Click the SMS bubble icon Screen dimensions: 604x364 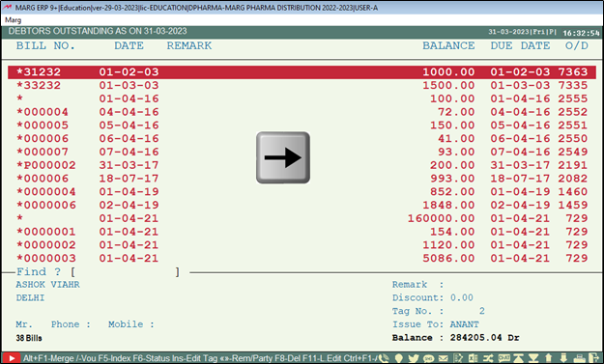point(428,358)
